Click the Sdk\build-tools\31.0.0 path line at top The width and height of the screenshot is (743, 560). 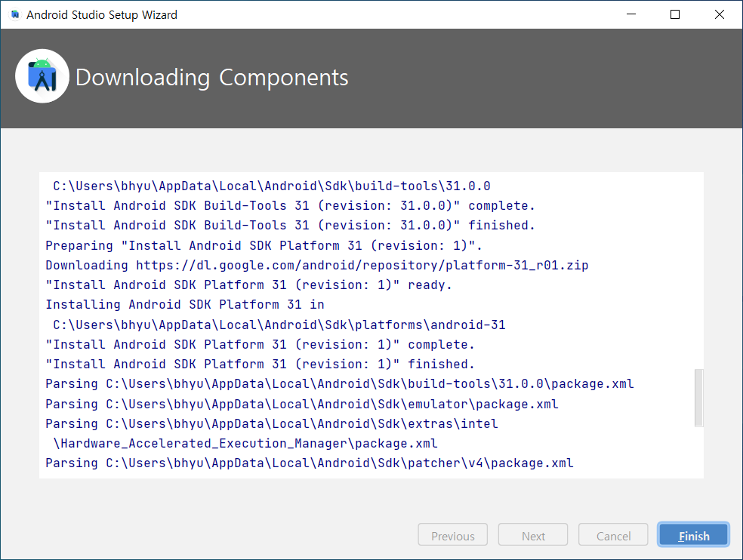272,186
